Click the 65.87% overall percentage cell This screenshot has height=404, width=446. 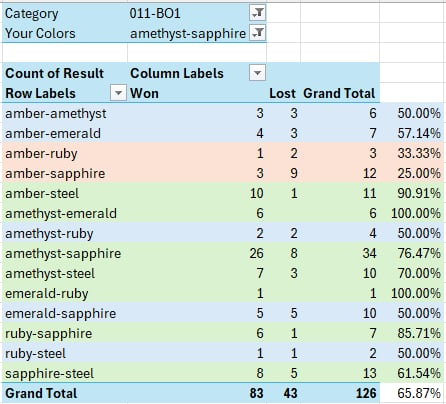[412, 393]
